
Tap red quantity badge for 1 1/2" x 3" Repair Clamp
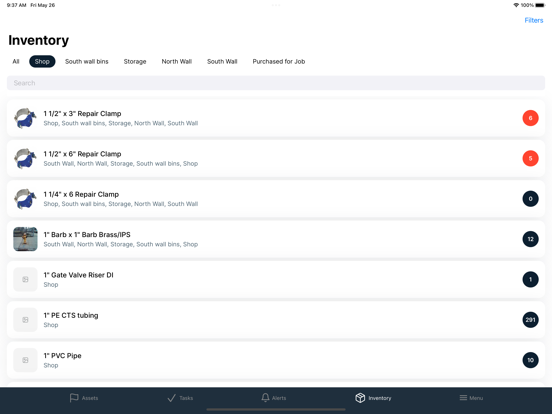[x=530, y=118]
